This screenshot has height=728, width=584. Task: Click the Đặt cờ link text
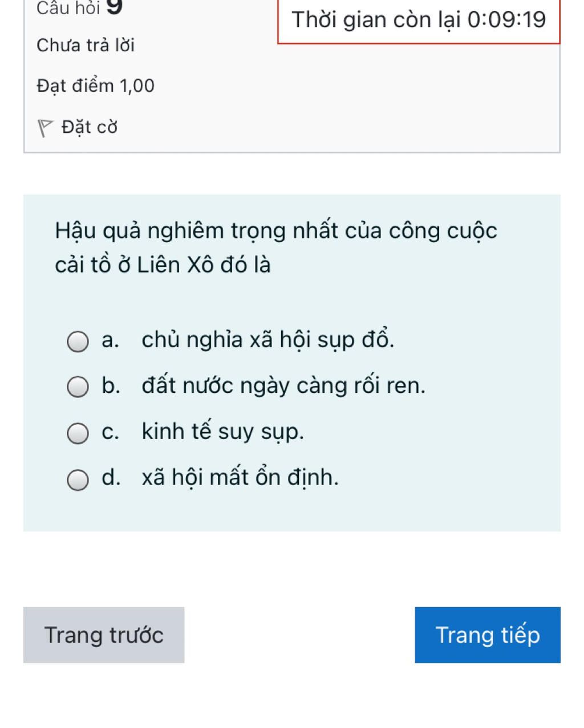[x=90, y=127]
